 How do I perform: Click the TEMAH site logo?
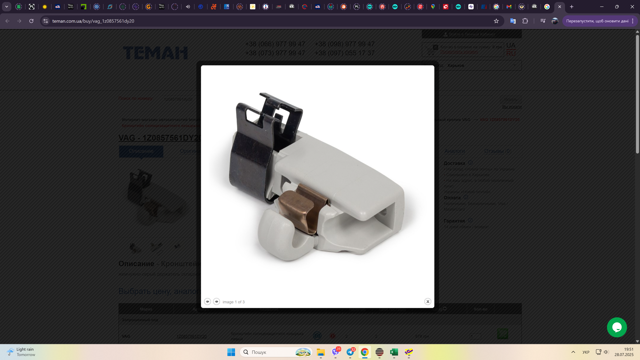click(156, 53)
